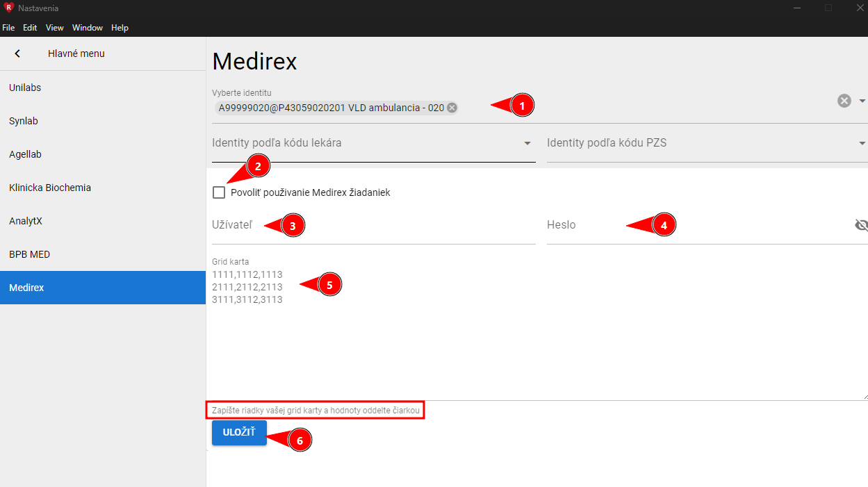Click the Nastavenia app logo icon

click(9, 8)
